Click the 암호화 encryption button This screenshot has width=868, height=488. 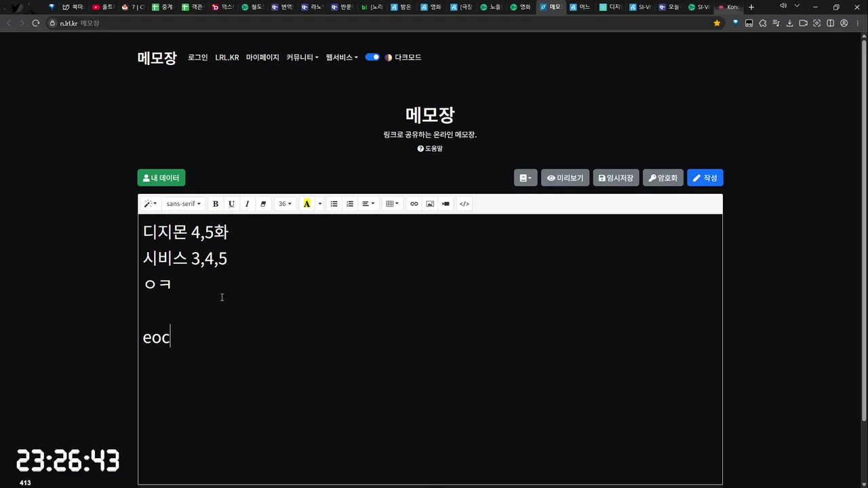point(663,178)
